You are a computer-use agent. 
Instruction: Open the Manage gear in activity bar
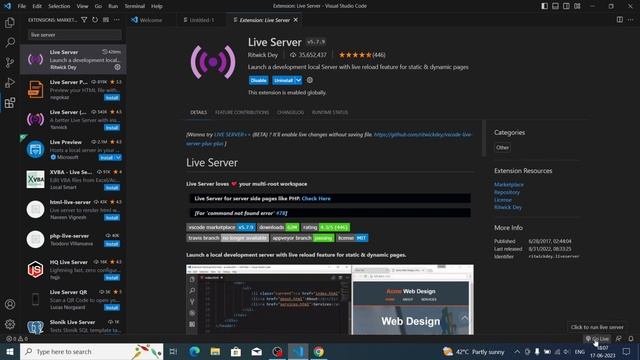click(10, 324)
